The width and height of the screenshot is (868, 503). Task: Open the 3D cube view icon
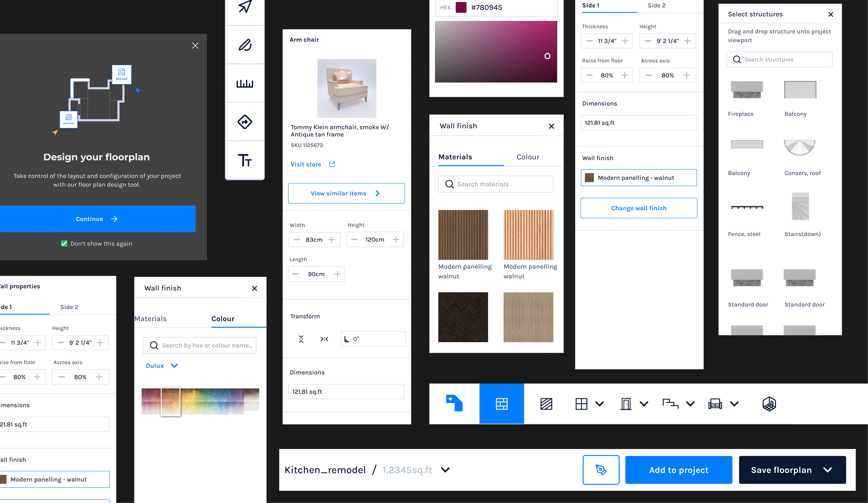769,404
